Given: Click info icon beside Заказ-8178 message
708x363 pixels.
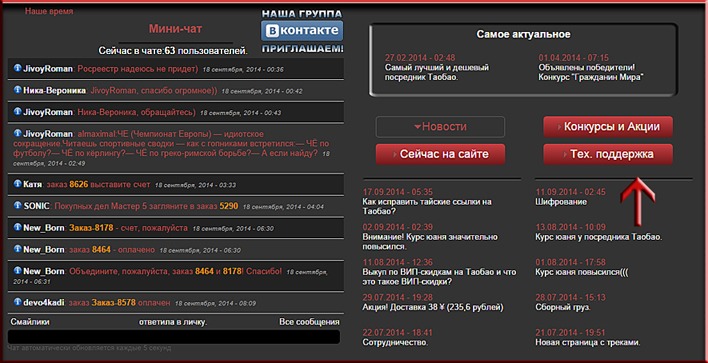Looking at the screenshot, I should coord(18,227).
